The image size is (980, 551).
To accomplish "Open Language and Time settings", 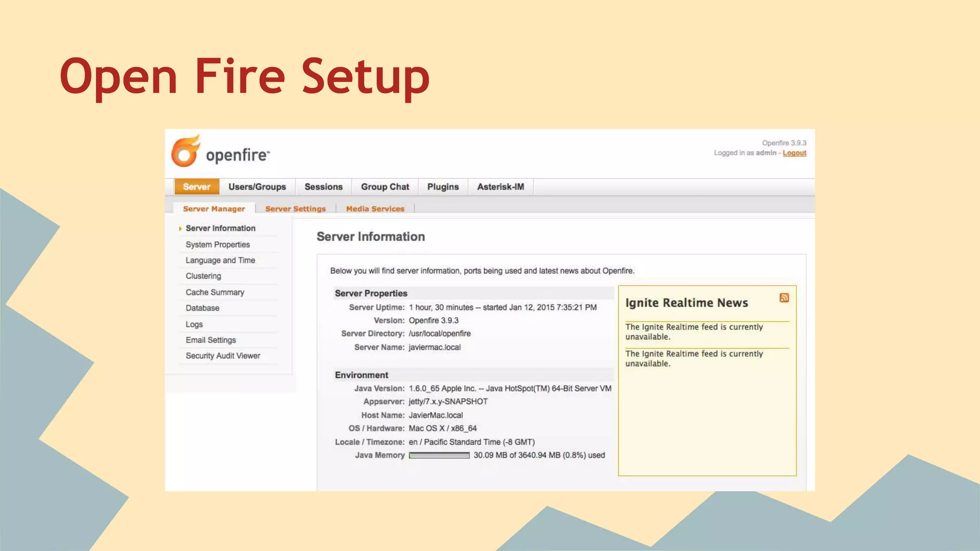I will 220,260.
